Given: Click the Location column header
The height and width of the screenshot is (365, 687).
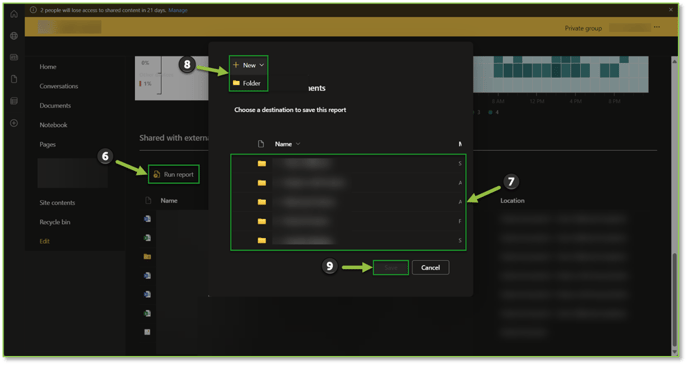Looking at the screenshot, I should [512, 201].
